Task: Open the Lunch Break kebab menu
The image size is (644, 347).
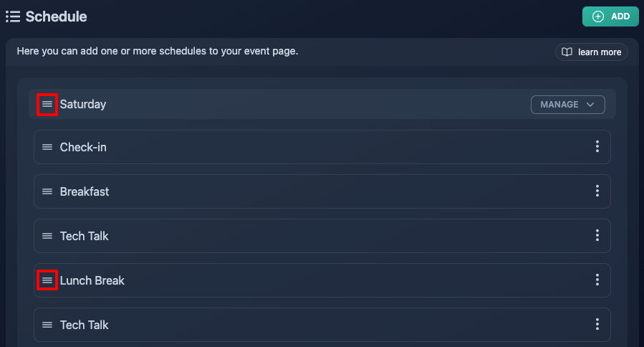Action: click(x=597, y=280)
